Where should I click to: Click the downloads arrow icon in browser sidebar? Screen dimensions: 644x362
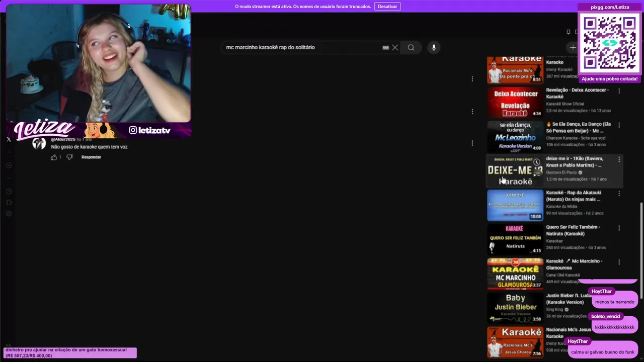(x=9, y=165)
